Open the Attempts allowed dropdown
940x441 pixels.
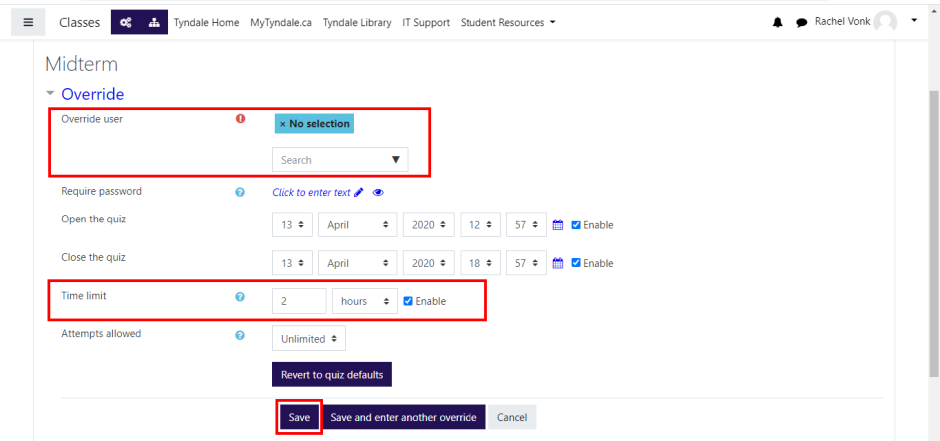point(309,339)
